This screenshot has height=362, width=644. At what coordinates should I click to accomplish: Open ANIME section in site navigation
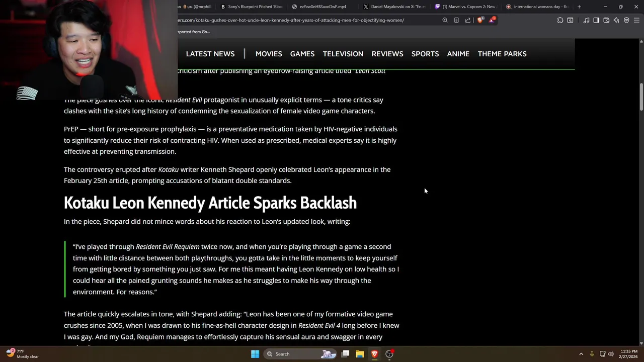(x=458, y=54)
